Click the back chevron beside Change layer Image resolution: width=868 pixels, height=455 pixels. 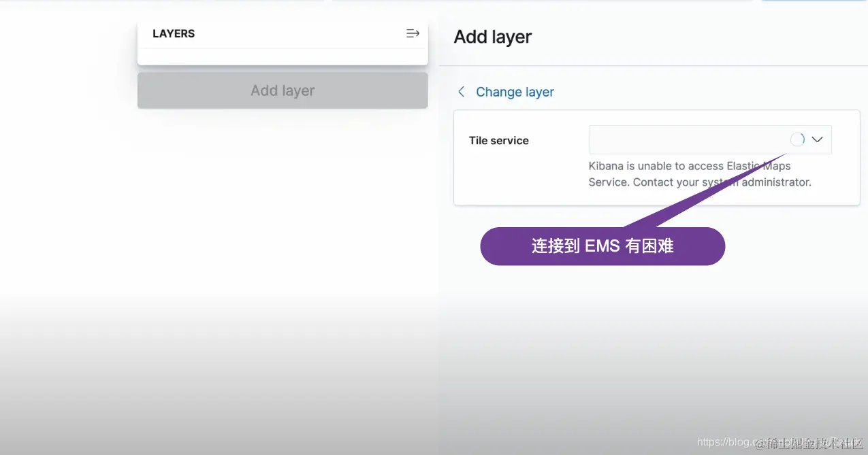click(x=461, y=92)
